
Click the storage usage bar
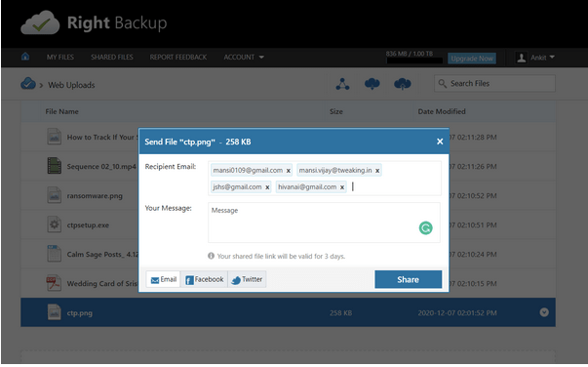[x=414, y=61]
